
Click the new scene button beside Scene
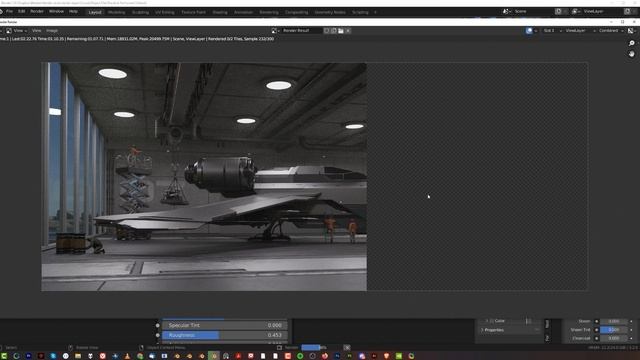click(558, 11)
